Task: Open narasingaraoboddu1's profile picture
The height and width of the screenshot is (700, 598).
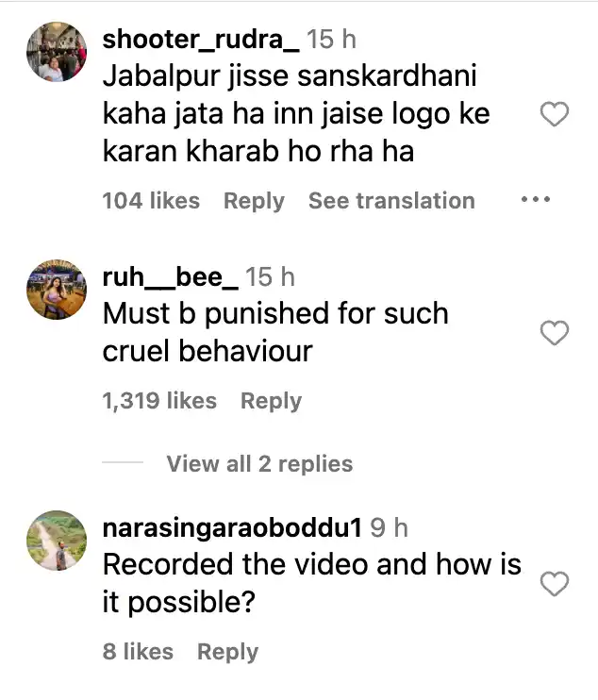Action: (57, 541)
